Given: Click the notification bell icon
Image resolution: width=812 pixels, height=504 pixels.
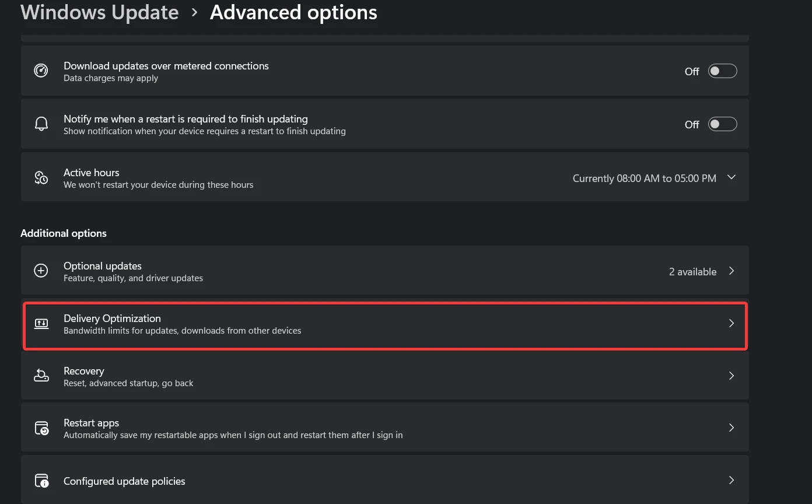Looking at the screenshot, I should 41,124.
